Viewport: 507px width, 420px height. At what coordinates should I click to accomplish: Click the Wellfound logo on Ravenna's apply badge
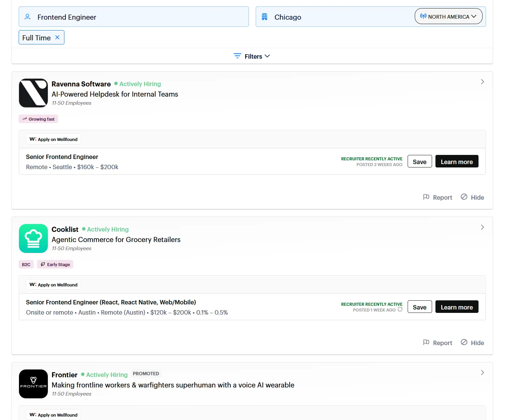coord(32,139)
